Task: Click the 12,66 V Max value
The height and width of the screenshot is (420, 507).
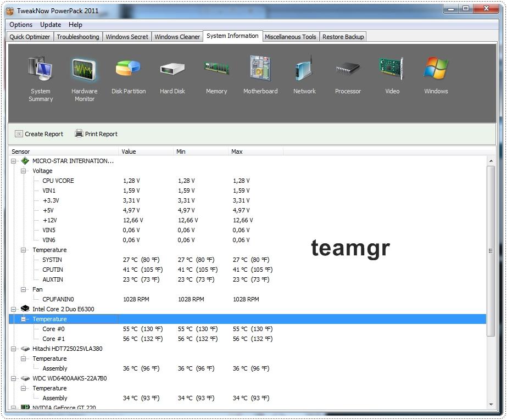Action: point(243,220)
